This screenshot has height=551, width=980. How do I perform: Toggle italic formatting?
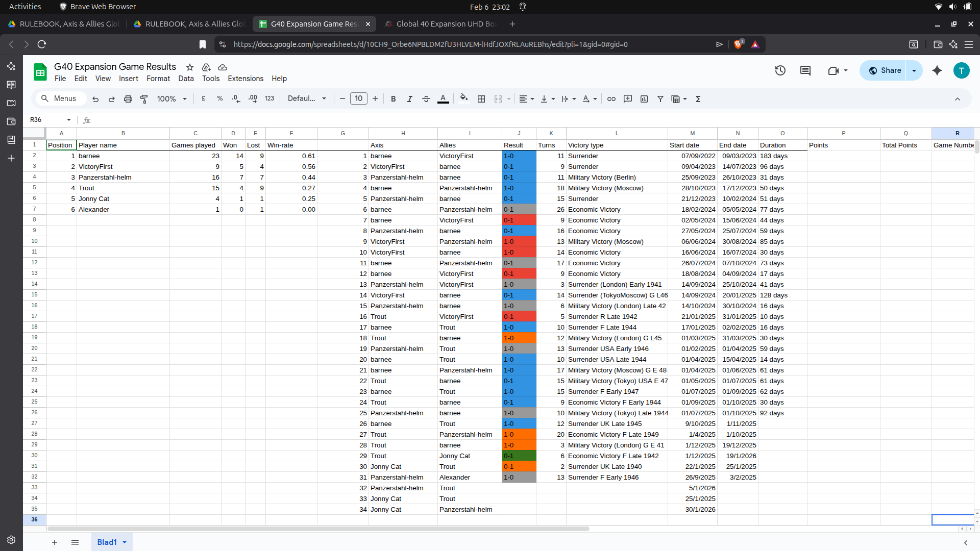(409, 98)
